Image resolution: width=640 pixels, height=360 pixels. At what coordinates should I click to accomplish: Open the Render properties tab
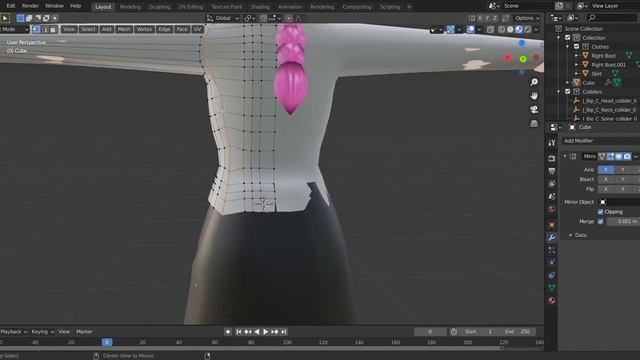coord(552,158)
